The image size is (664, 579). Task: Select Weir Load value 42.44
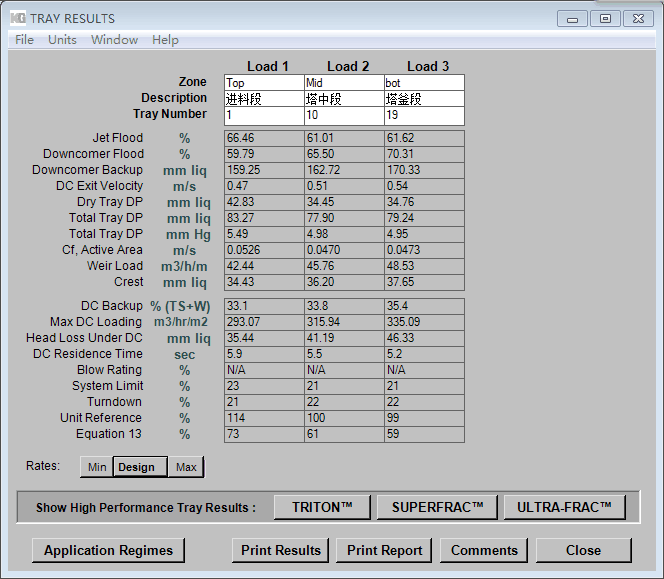point(264,266)
